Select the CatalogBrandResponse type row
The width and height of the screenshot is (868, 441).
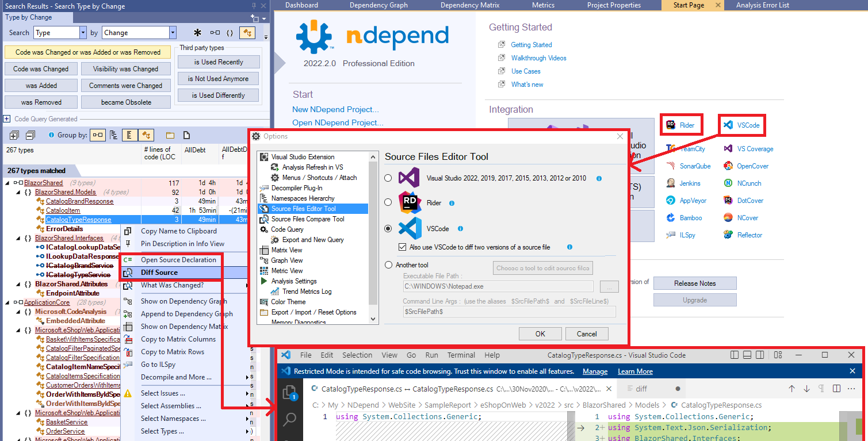[79, 201]
